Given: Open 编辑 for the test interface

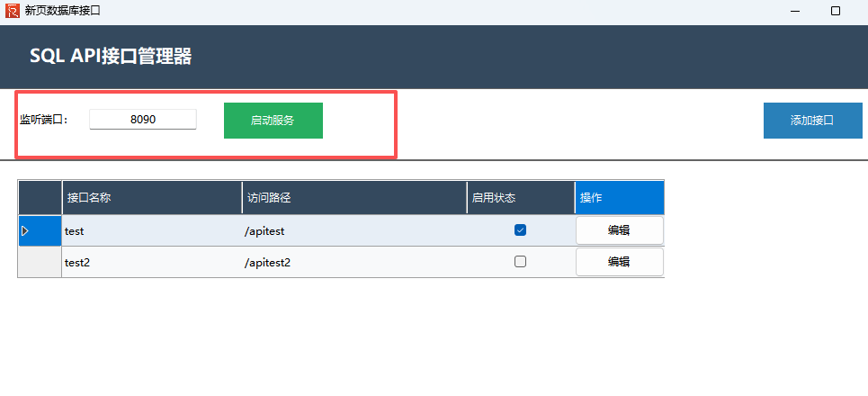Looking at the screenshot, I should tap(619, 230).
